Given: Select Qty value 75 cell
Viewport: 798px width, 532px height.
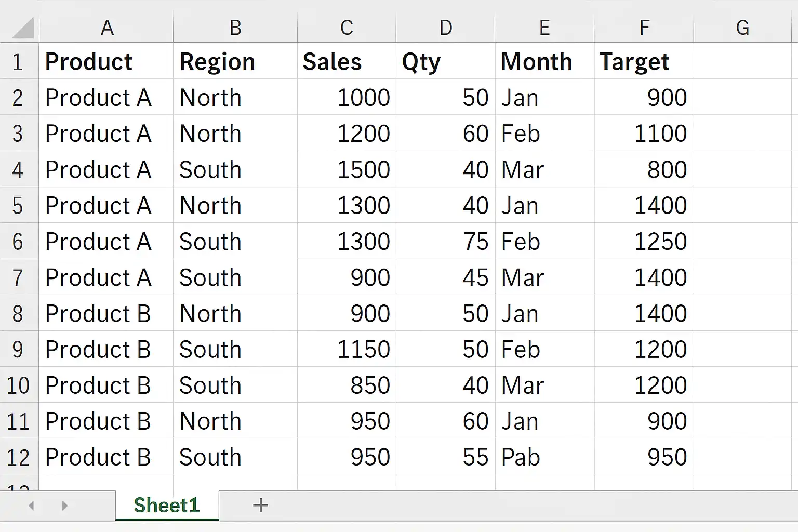Looking at the screenshot, I should [x=445, y=241].
